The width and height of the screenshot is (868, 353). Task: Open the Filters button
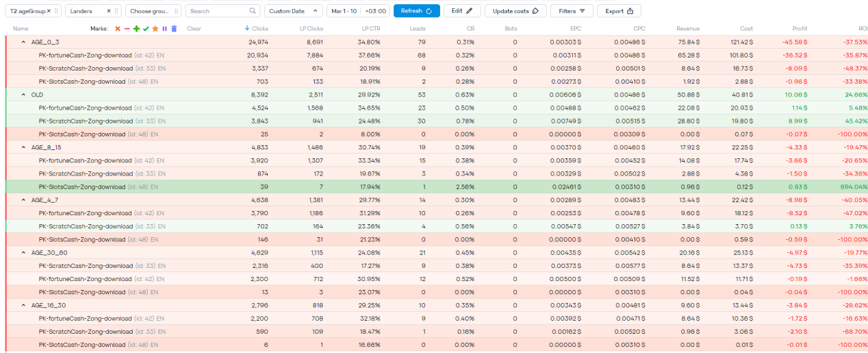[x=572, y=11]
